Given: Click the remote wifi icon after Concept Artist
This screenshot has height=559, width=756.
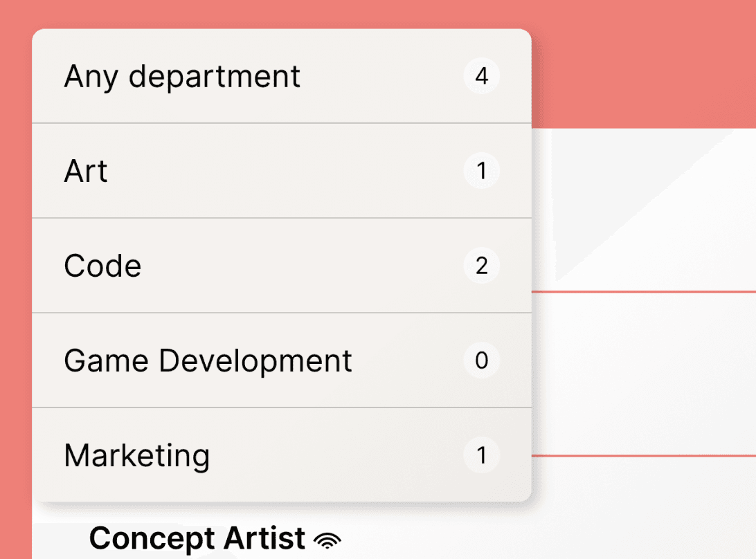Looking at the screenshot, I should 327,539.
